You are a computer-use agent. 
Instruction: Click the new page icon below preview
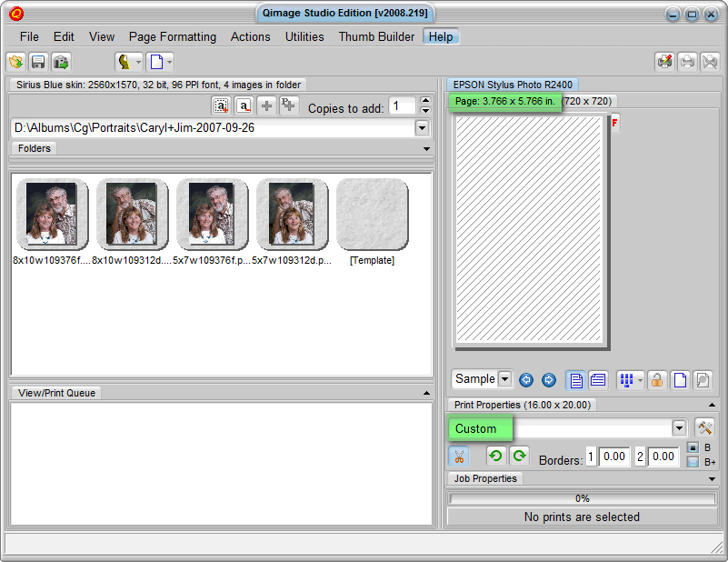click(x=680, y=380)
